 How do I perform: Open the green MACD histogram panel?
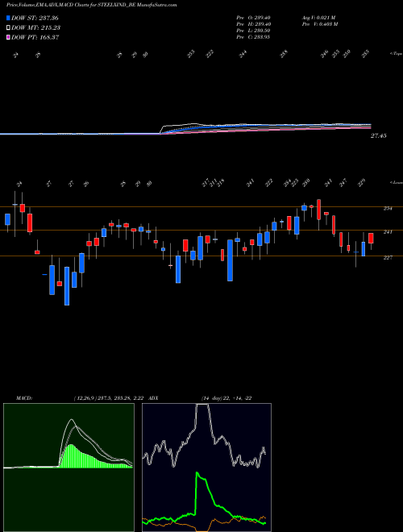click(x=69, y=468)
